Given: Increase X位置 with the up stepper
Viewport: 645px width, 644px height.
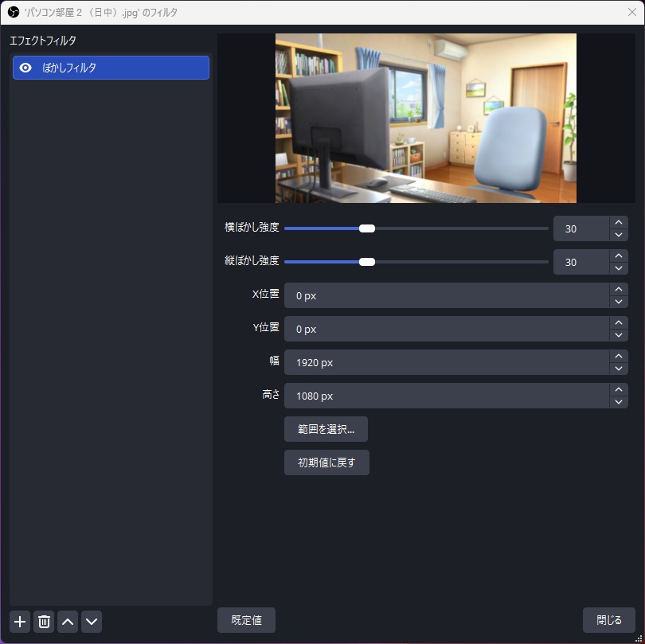Looking at the screenshot, I should (619, 289).
